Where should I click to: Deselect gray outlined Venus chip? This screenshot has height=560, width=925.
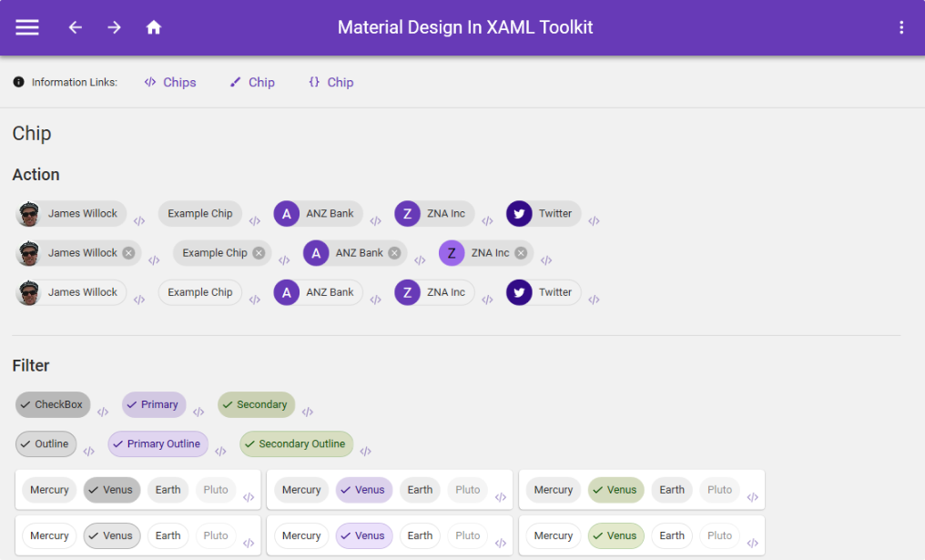point(112,535)
